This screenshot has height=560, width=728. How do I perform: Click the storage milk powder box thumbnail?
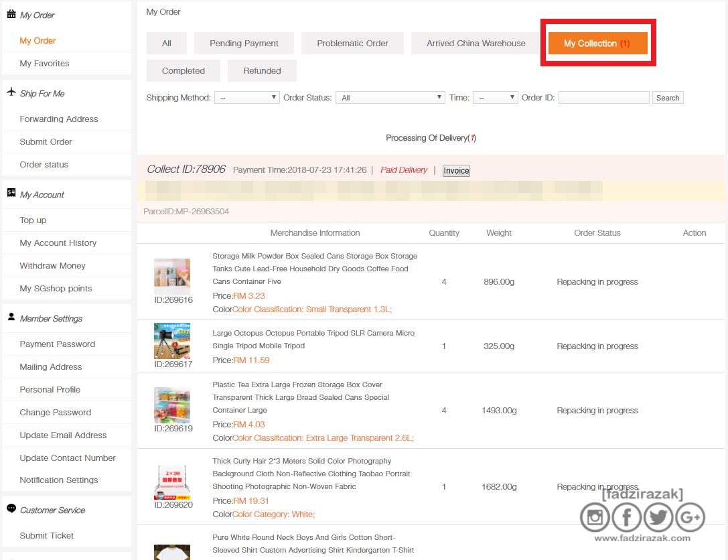click(172, 276)
